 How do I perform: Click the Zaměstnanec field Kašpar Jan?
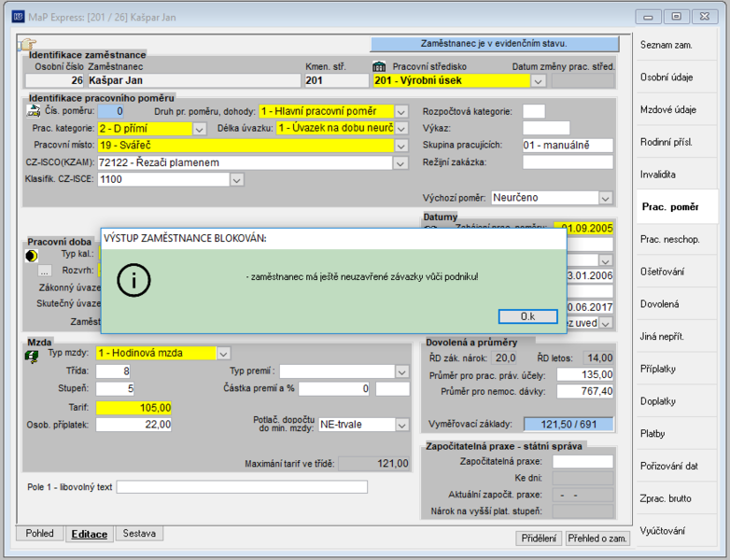(193, 80)
